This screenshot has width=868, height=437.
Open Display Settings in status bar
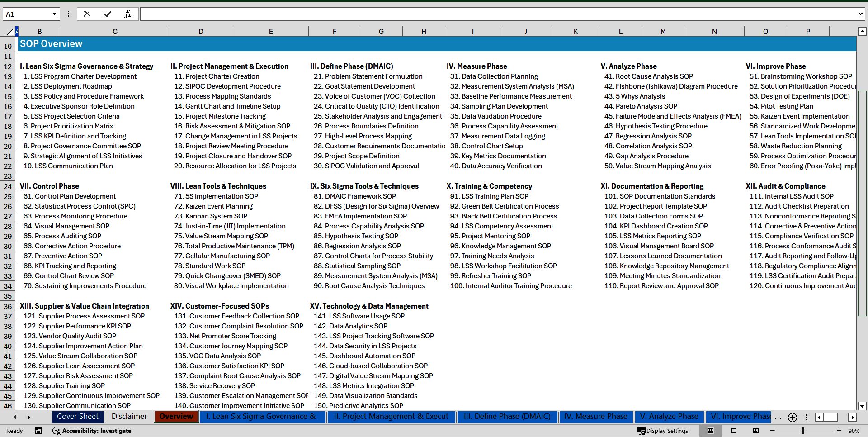(662, 431)
